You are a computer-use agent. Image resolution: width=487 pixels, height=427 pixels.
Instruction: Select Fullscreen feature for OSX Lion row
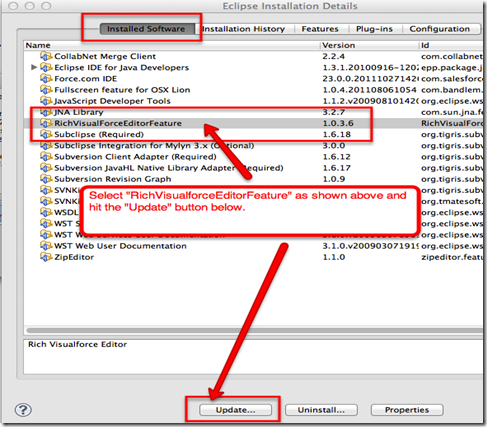tap(253, 90)
